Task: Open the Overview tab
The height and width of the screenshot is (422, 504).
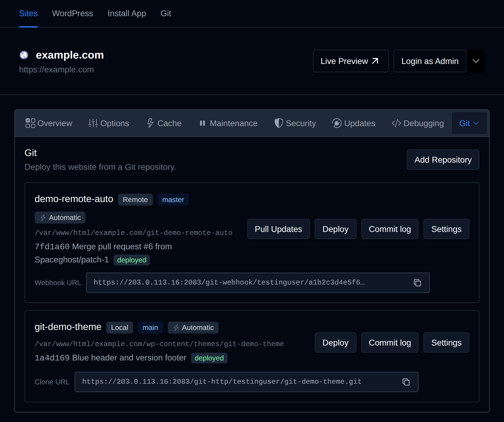Action: 49,123
